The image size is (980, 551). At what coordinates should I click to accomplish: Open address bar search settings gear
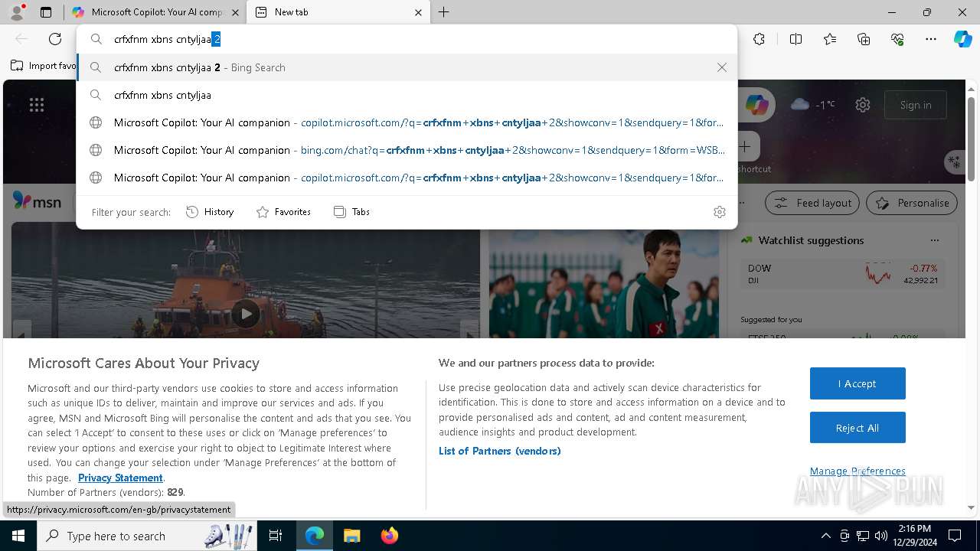pyautogui.click(x=720, y=212)
